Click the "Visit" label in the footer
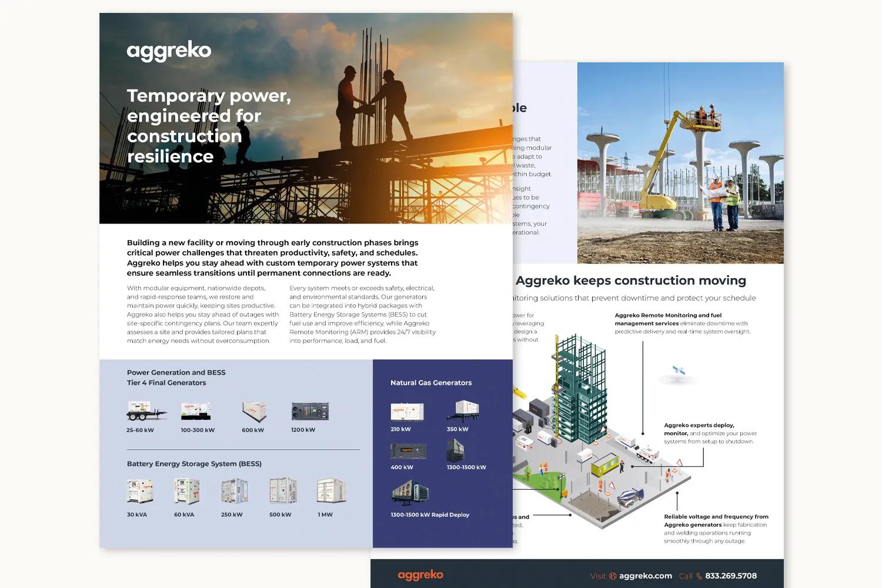 click(x=598, y=576)
